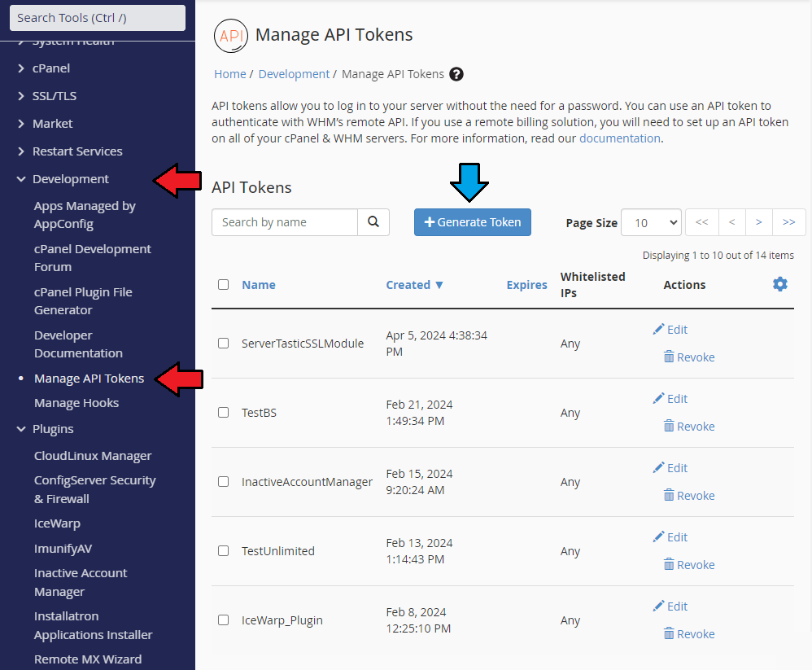Focus the Search Tools field
Screen dimensions: 812x670
98,18
